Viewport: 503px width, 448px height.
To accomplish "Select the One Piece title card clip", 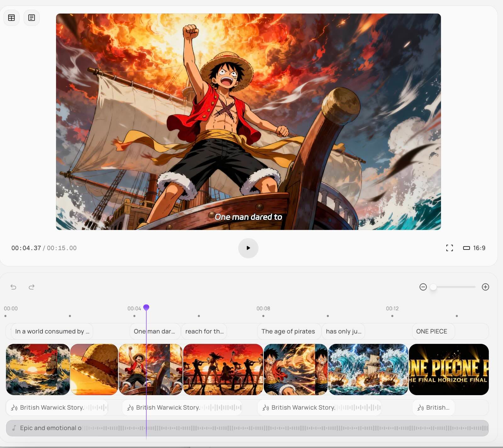I will [x=449, y=369].
